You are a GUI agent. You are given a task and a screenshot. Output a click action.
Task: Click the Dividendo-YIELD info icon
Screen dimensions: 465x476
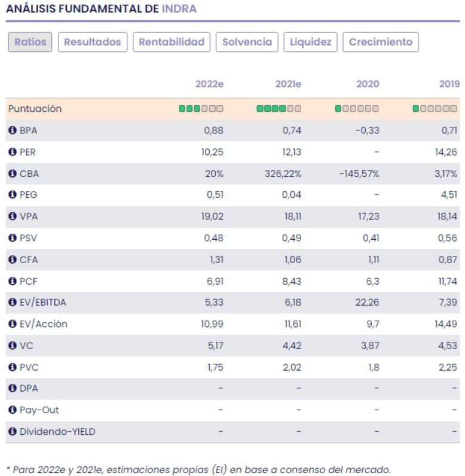point(11,432)
